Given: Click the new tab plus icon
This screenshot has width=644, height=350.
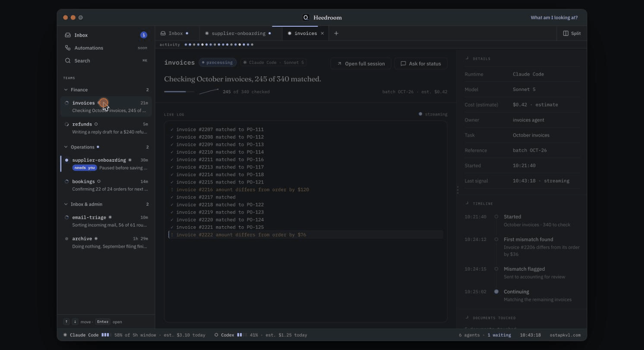Looking at the screenshot, I should tap(336, 33).
